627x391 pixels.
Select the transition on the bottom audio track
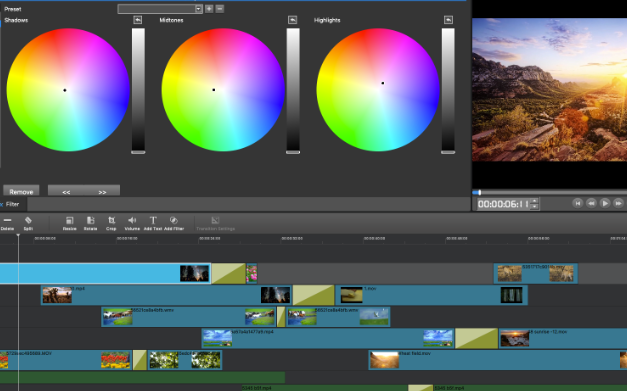pos(420,388)
